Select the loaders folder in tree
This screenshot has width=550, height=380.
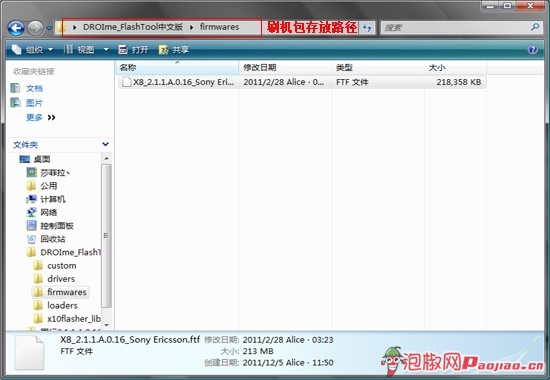62,305
